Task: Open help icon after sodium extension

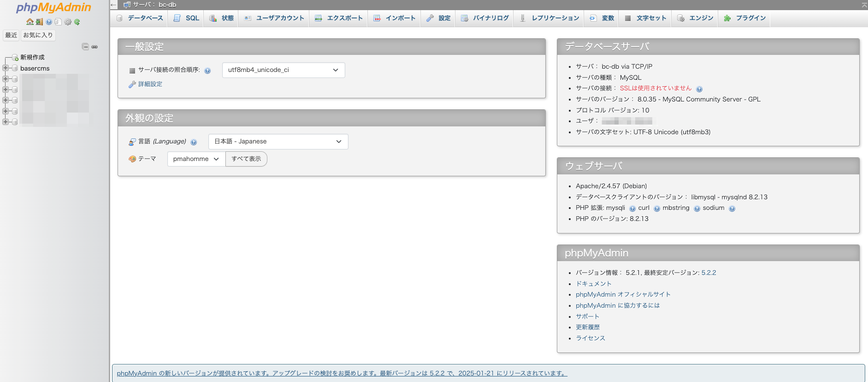Action: coord(732,209)
